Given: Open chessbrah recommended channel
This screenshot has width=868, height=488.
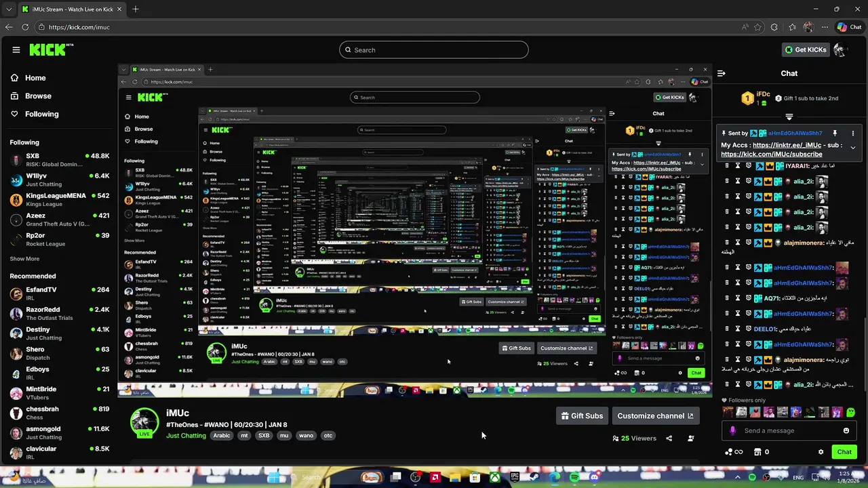Looking at the screenshot, I should [59, 413].
